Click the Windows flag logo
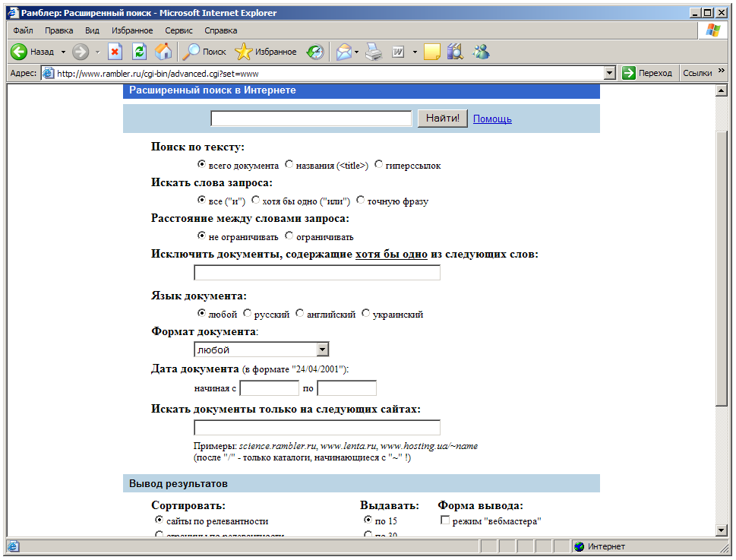The height and width of the screenshot is (560, 736). (712, 30)
